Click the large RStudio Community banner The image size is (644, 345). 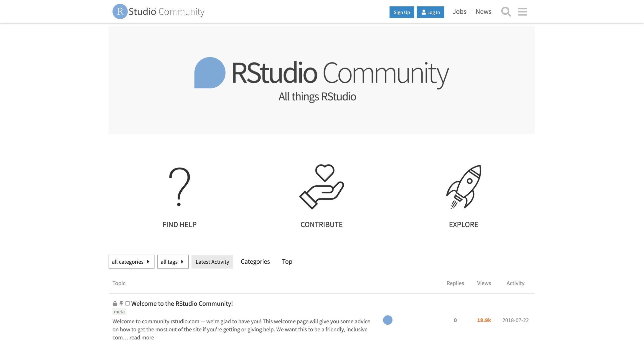[x=321, y=80]
